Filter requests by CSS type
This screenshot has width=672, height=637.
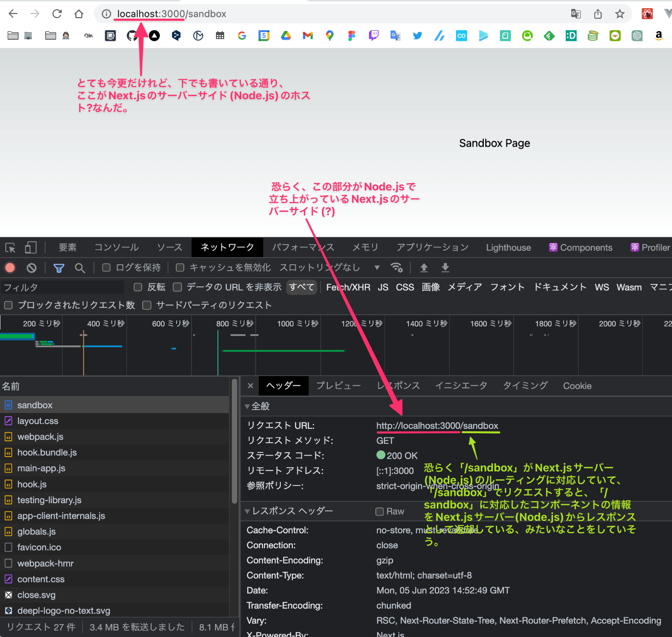pos(405,287)
